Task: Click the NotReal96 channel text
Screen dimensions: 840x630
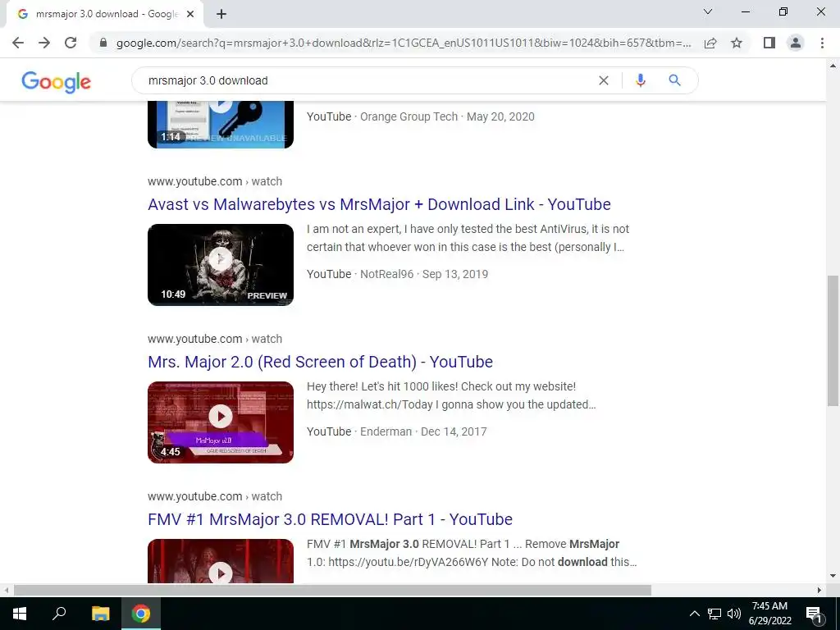Action: (x=387, y=274)
